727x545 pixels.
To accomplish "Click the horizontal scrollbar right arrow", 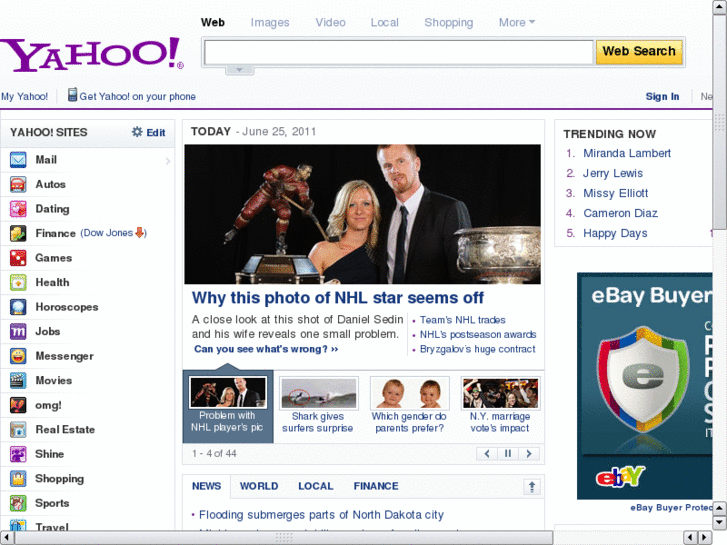I will point(705,538).
